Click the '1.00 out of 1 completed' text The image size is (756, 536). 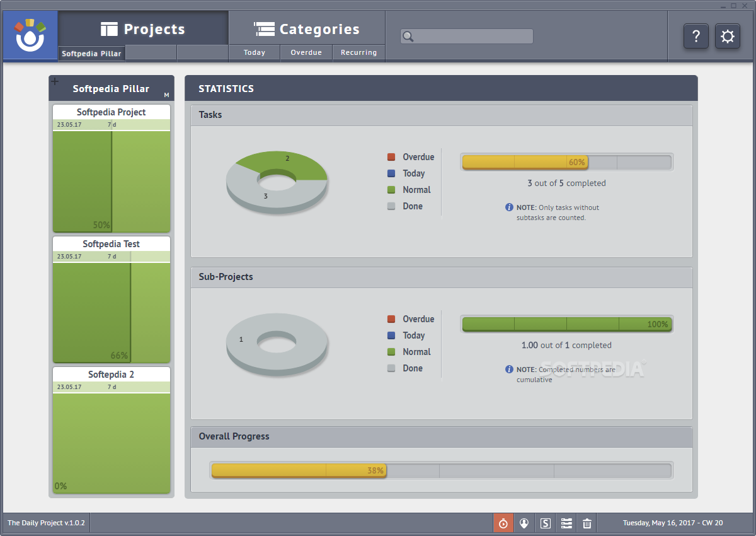pos(566,346)
